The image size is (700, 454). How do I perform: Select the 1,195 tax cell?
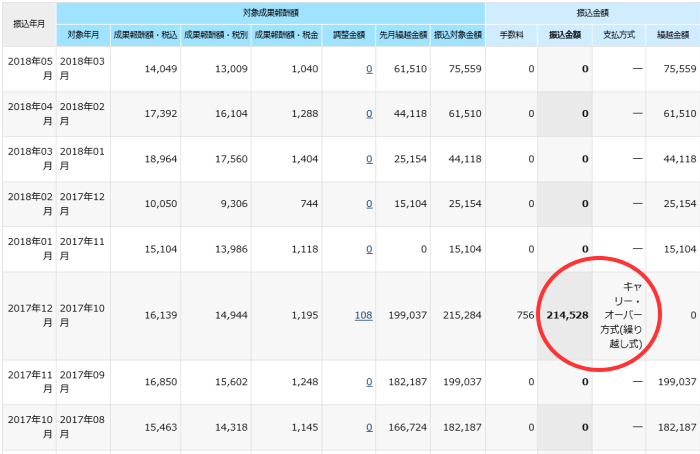point(287,316)
